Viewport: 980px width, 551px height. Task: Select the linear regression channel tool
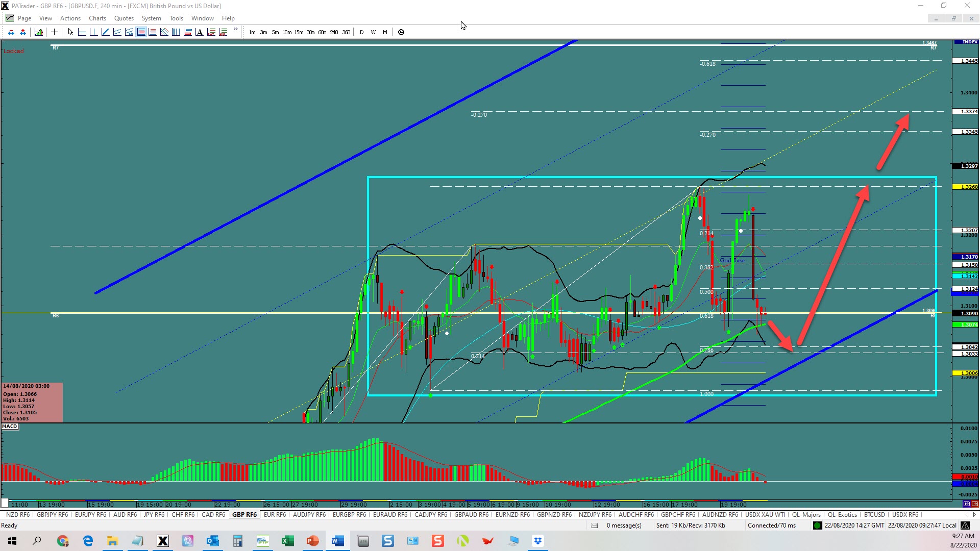click(129, 32)
